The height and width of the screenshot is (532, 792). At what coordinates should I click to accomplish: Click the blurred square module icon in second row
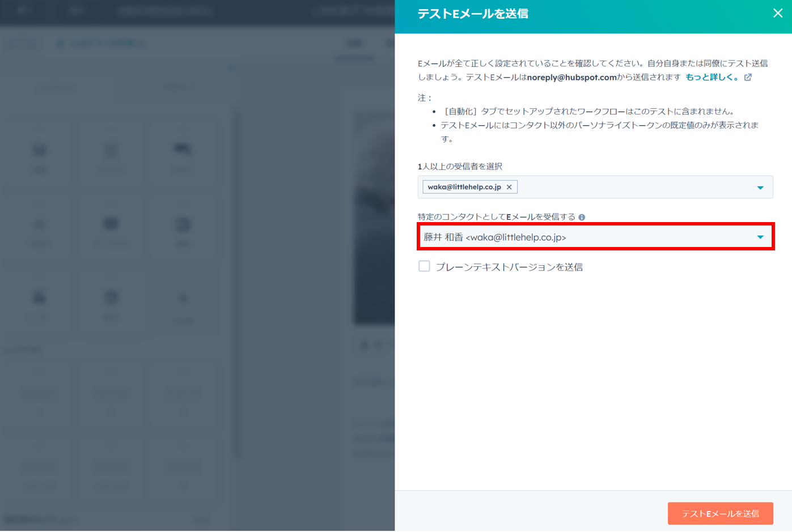click(183, 224)
